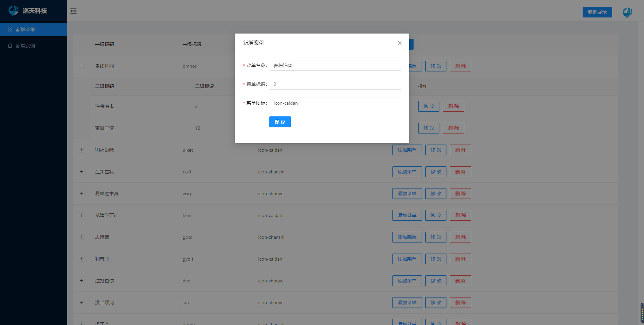644x325 pixels.
Task: Expand the 积社说除 row
Action: click(82, 150)
